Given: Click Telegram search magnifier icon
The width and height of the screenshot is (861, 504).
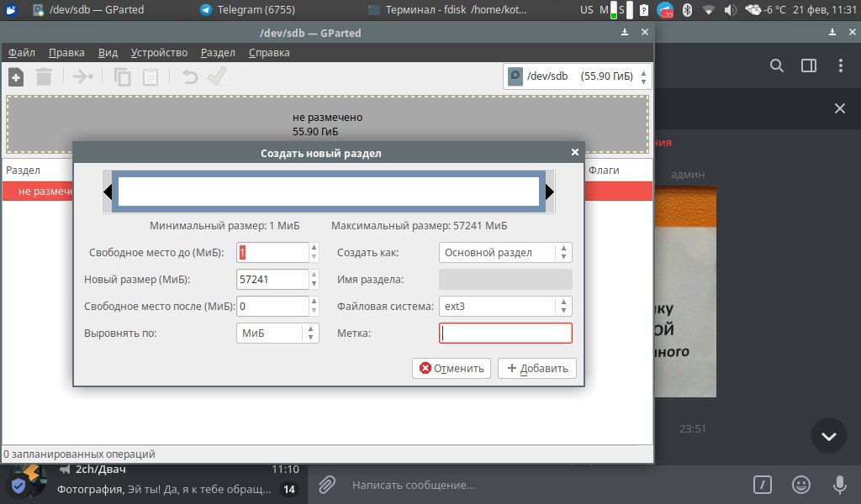Looking at the screenshot, I should point(776,66).
